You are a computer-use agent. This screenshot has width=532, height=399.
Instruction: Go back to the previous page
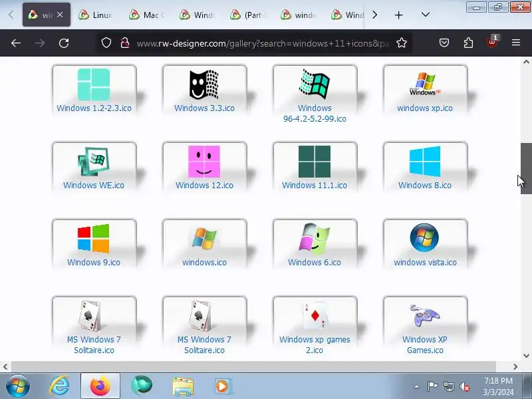(16, 43)
